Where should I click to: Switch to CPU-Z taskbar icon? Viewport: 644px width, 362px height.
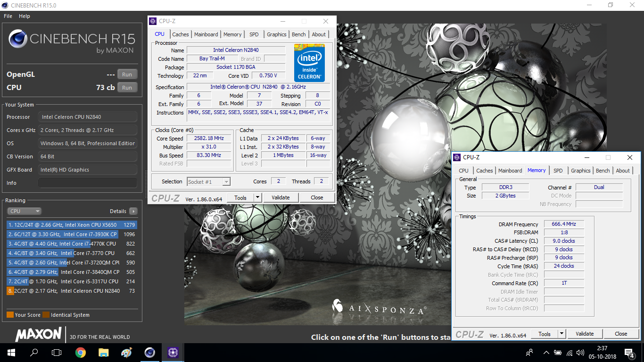pyautogui.click(x=173, y=352)
